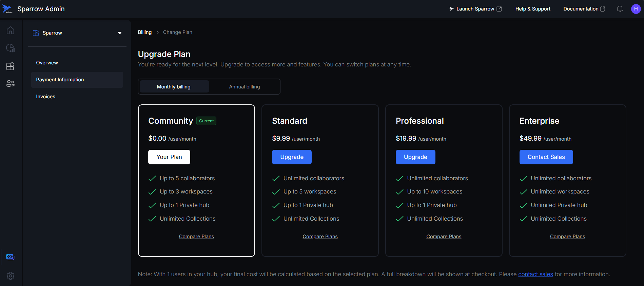Open the settings gear icon
644x286 pixels.
11,276
